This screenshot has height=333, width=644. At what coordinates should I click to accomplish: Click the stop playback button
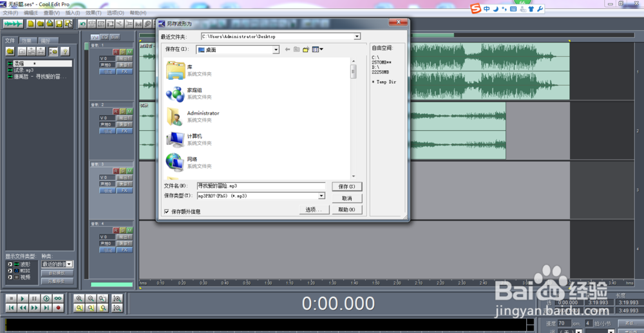tap(12, 298)
